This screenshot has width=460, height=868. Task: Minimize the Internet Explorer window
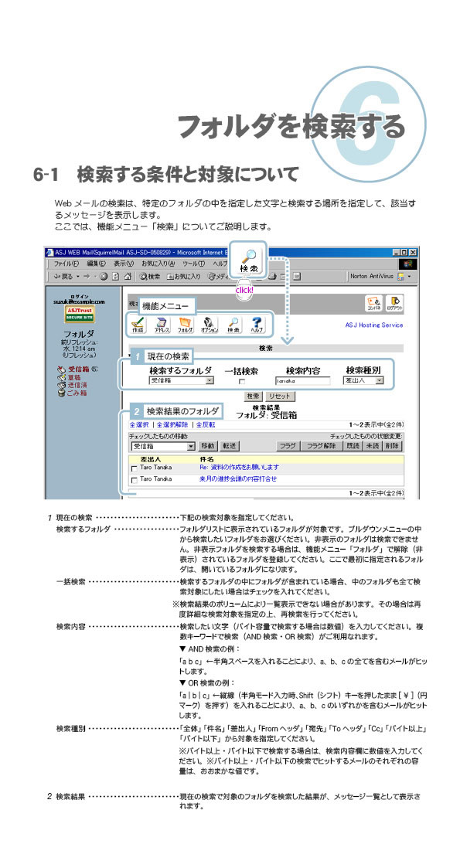(x=397, y=252)
